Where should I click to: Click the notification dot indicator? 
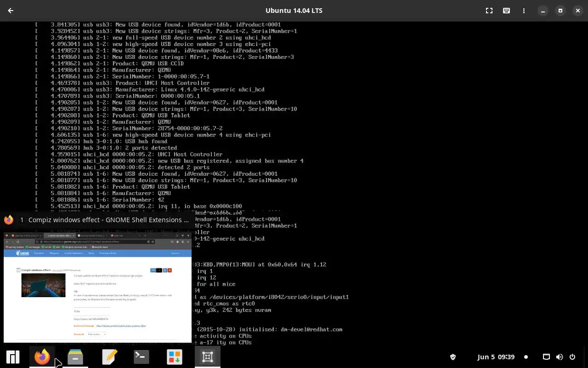[x=526, y=357]
